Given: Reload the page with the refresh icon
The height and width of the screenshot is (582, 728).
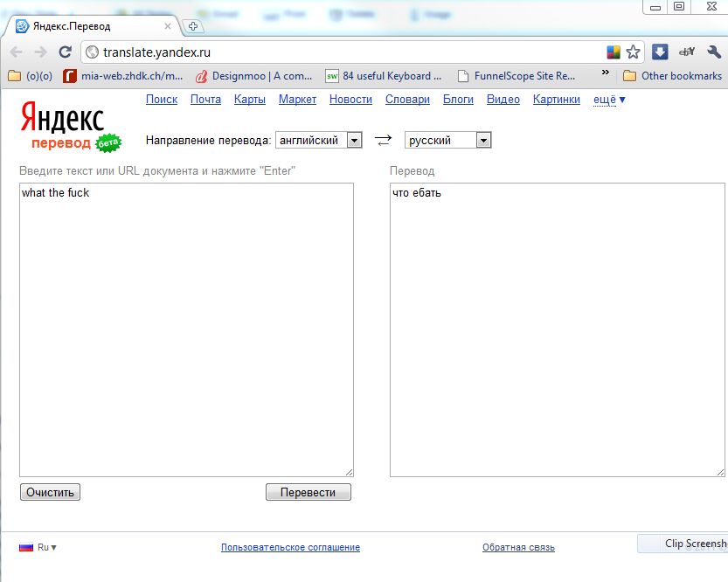Looking at the screenshot, I should tap(65, 52).
